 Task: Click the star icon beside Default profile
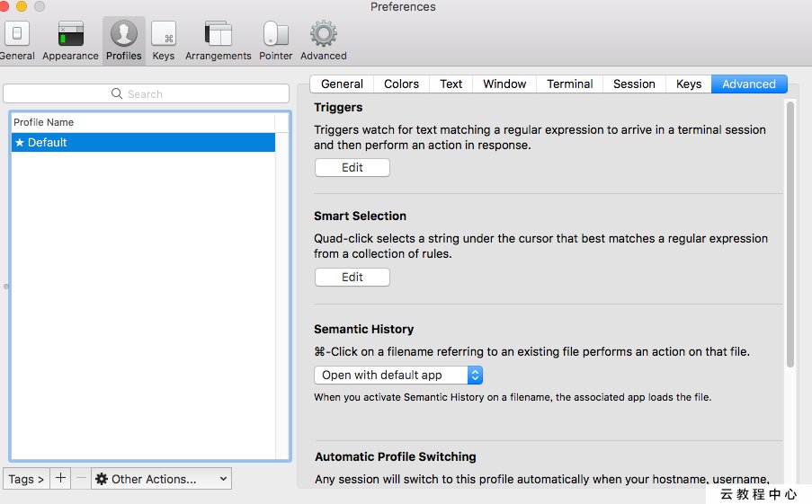20,142
